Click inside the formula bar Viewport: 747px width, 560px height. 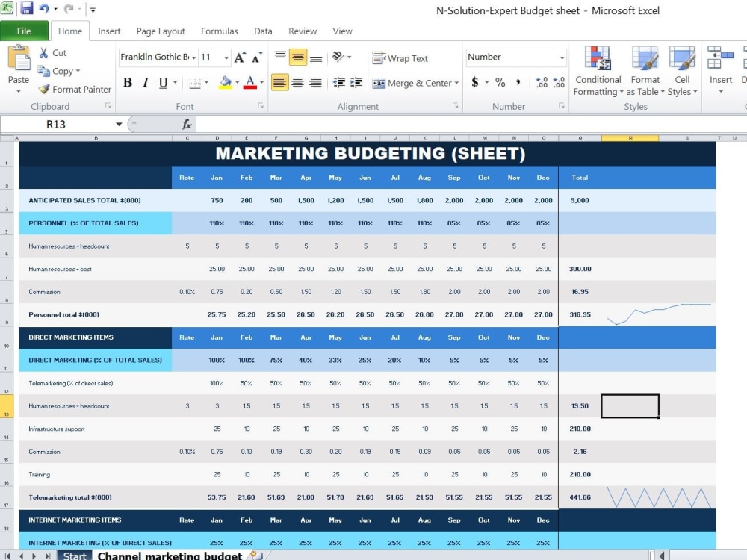click(471, 124)
